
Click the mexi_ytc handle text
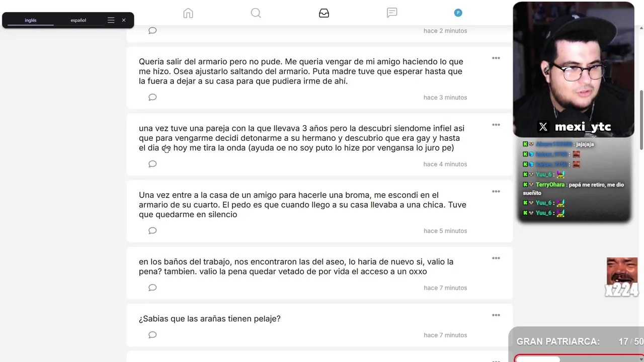(583, 127)
